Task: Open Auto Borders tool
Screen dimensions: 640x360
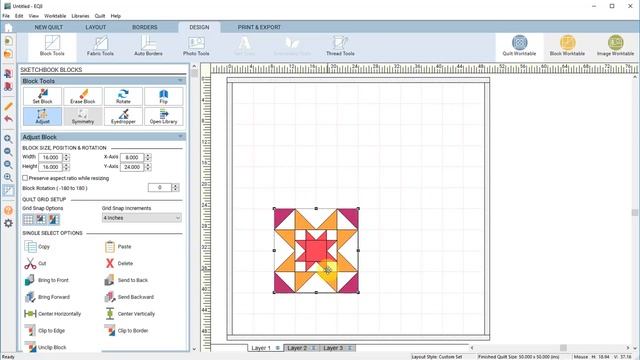Action: [x=148, y=46]
